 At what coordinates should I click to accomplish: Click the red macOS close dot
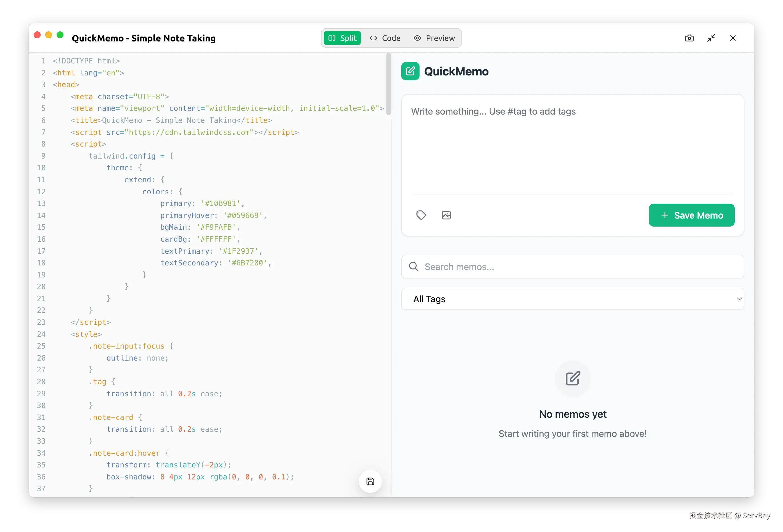pyautogui.click(x=37, y=35)
